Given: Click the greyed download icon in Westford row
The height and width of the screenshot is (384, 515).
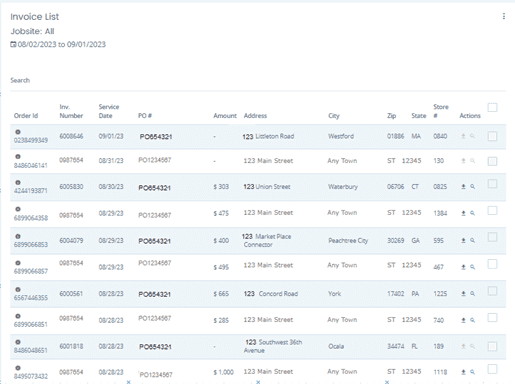Looking at the screenshot, I should (x=463, y=136).
